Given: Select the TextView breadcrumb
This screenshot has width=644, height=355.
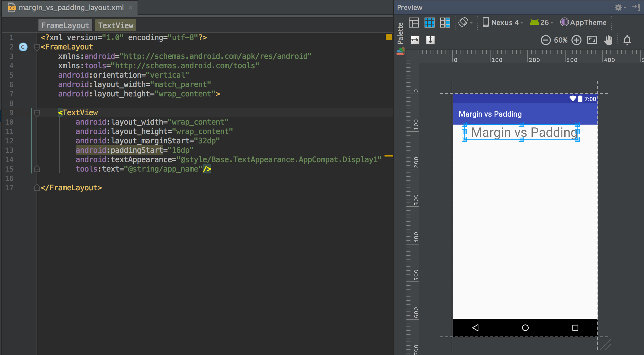Looking at the screenshot, I should coord(115,25).
